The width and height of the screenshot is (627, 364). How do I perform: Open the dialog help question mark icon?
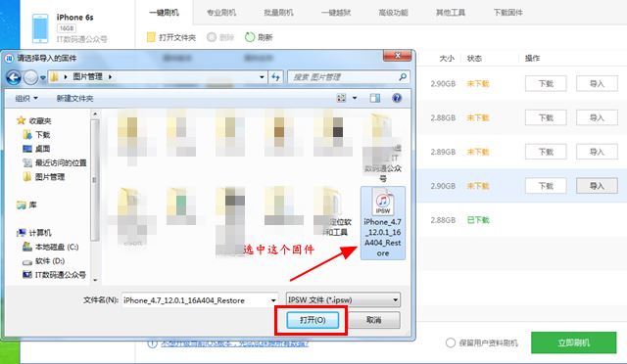point(397,98)
